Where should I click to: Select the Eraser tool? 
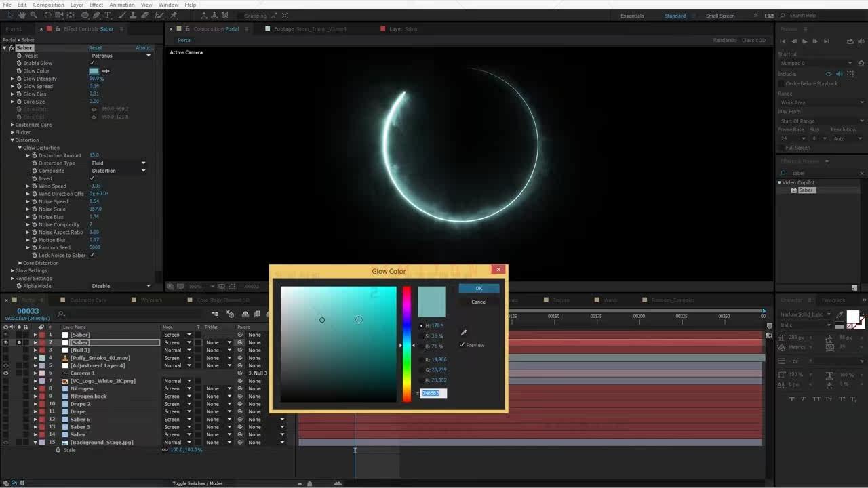click(x=144, y=15)
